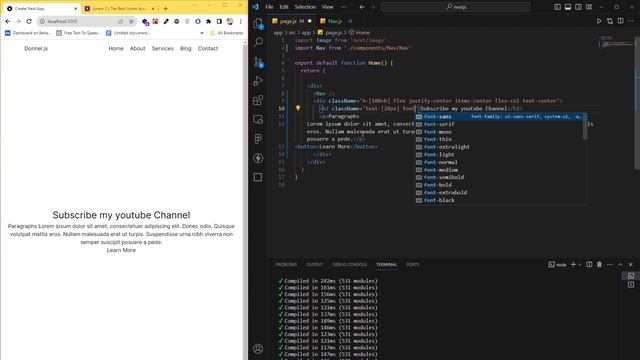Open new terminal launch profile dropdown arrow
Viewport: 640px width, 360px height.
point(580,264)
